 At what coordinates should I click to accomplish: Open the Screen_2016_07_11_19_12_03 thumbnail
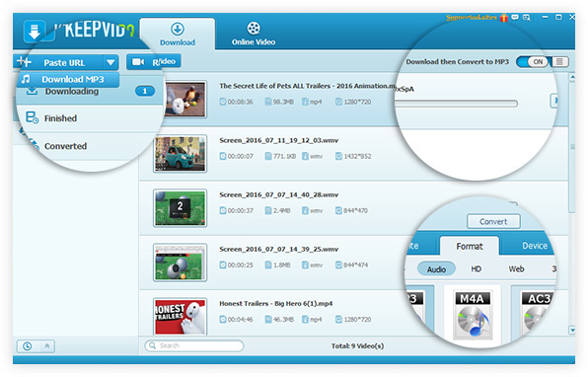pos(181,154)
